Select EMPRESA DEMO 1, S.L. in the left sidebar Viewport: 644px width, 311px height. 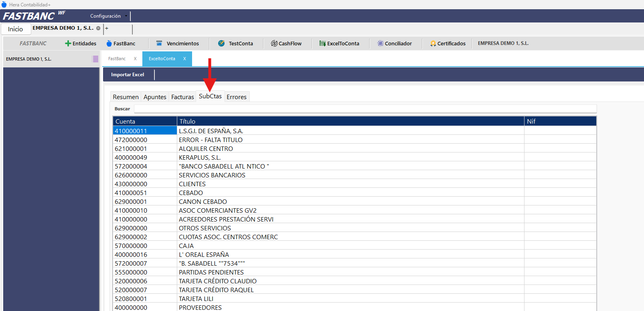pyautogui.click(x=28, y=59)
